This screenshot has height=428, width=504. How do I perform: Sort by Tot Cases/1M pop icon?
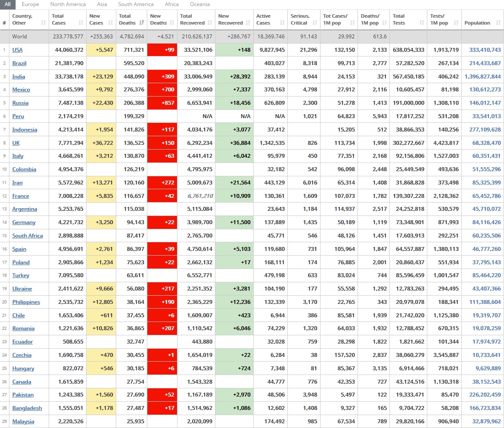pyautogui.click(x=353, y=23)
